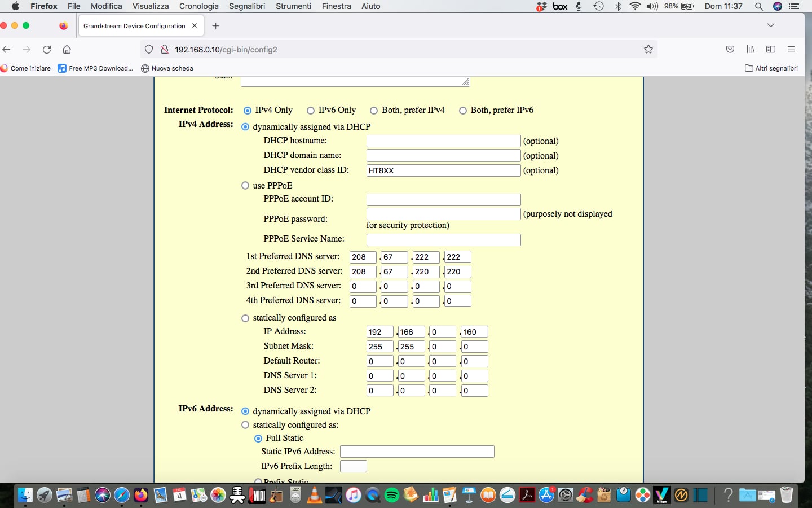Open the Free MP3 Download bookmark
This screenshot has width=812, height=508.
click(96, 68)
